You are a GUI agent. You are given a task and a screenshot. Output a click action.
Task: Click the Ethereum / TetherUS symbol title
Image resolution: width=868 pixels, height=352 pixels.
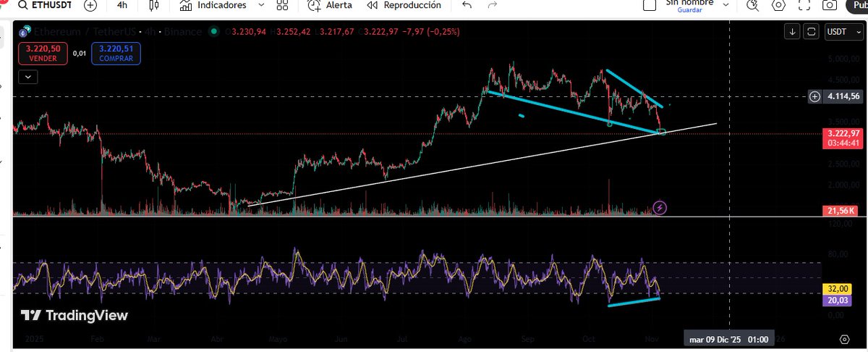click(85, 32)
